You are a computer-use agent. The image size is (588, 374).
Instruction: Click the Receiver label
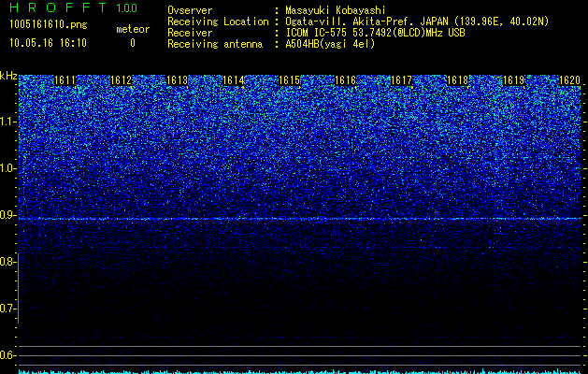[190, 33]
